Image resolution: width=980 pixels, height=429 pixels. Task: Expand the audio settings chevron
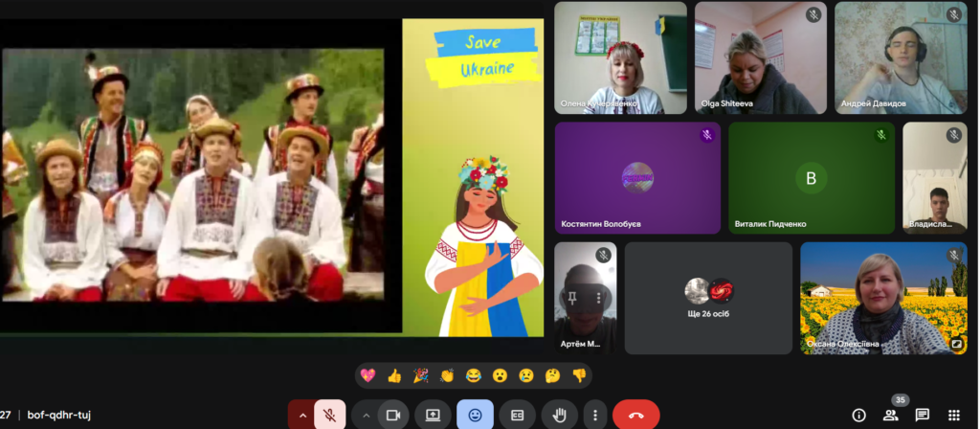[302, 415]
